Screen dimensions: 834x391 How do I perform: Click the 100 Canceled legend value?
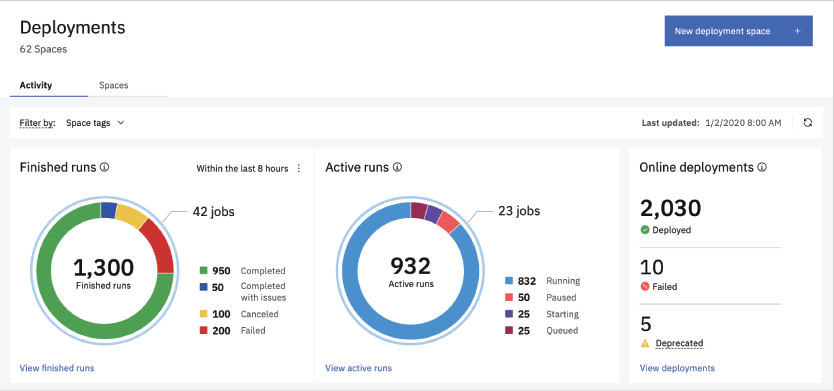[221, 314]
